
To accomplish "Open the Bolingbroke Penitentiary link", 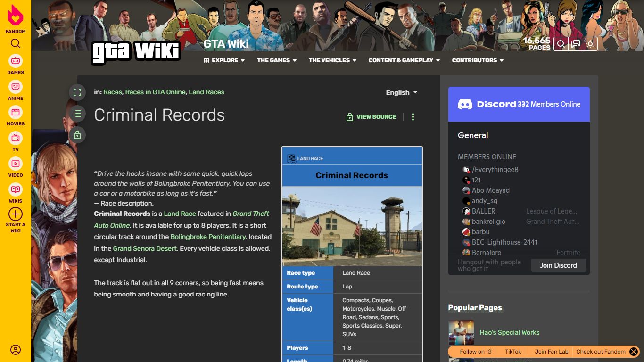I will coord(208,237).
